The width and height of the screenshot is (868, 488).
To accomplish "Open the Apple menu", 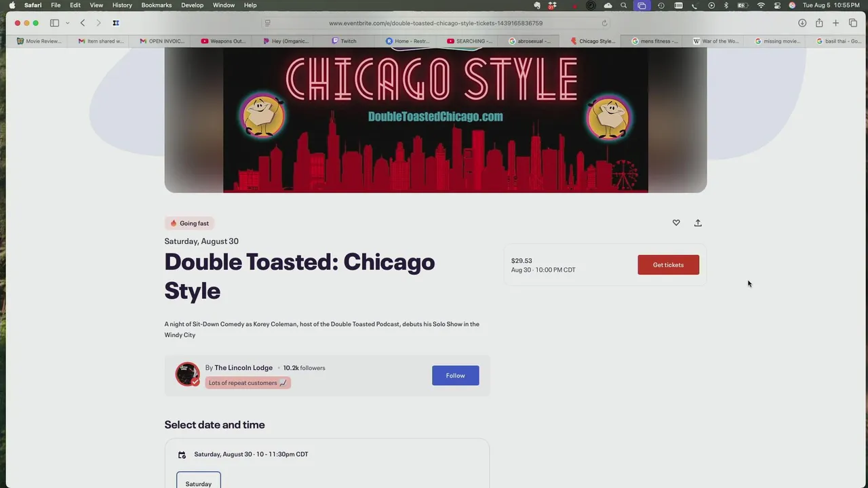I will click(x=12, y=5).
